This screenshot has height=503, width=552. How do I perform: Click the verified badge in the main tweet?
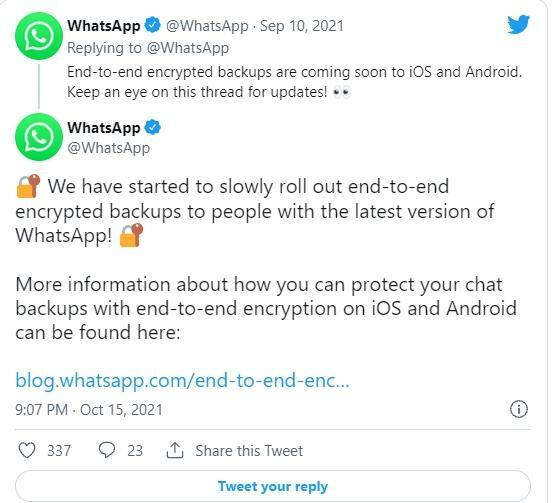tap(153, 127)
